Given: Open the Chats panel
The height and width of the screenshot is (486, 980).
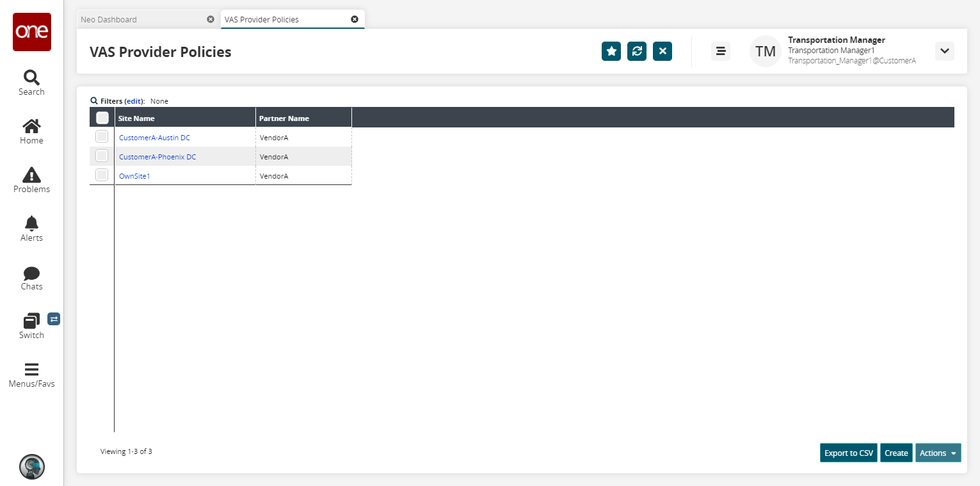Looking at the screenshot, I should [x=31, y=278].
